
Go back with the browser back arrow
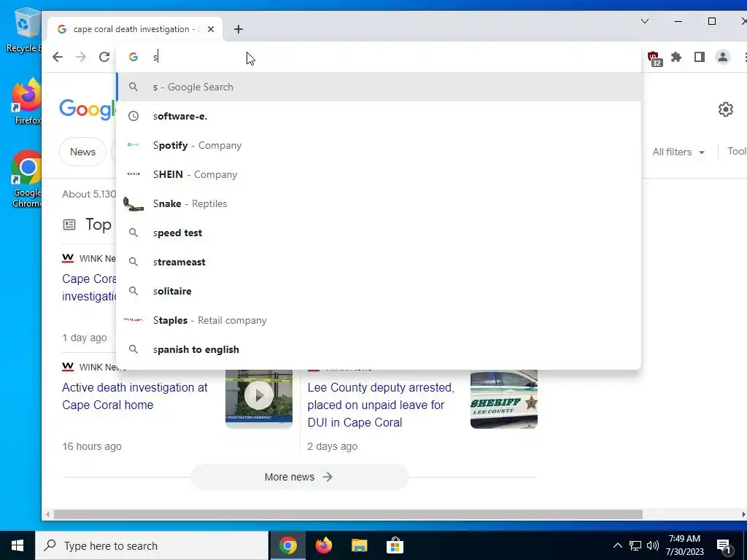(x=58, y=57)
